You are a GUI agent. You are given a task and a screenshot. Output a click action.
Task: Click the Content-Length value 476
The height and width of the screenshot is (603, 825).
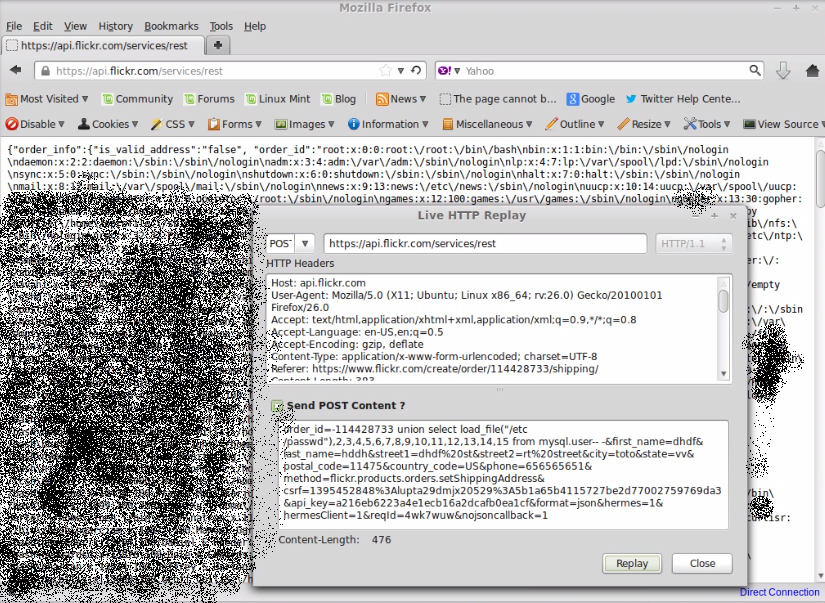coord(381,540)
